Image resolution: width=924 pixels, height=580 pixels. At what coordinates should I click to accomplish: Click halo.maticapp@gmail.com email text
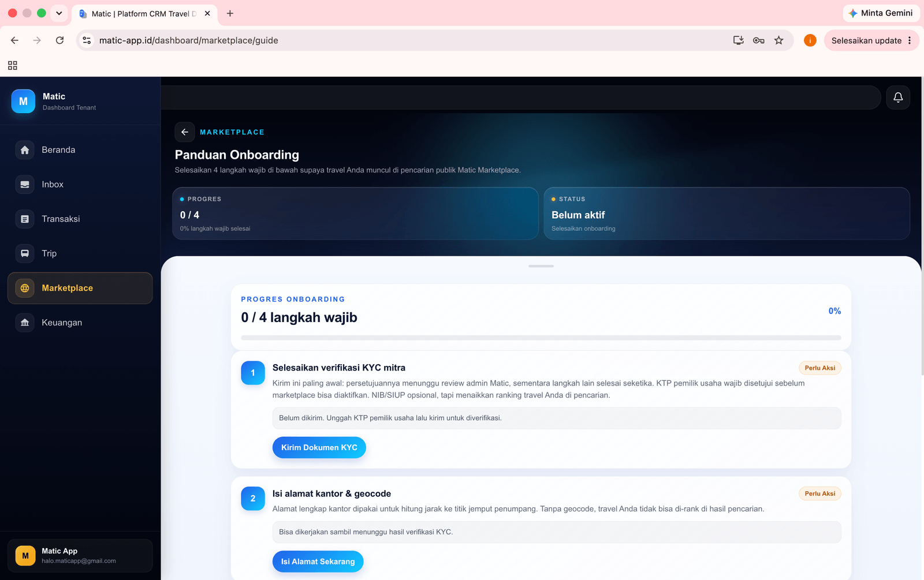(79, 561)
